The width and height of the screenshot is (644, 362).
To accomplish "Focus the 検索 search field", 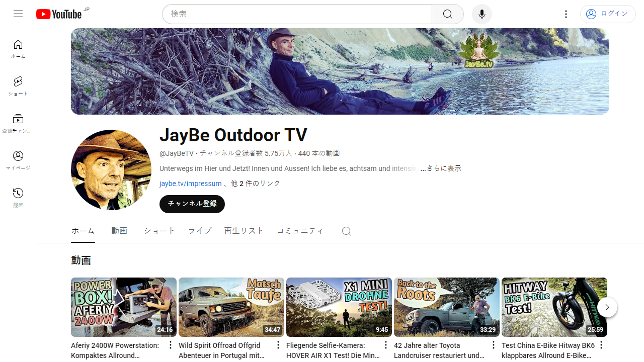I will pos(297,14).
